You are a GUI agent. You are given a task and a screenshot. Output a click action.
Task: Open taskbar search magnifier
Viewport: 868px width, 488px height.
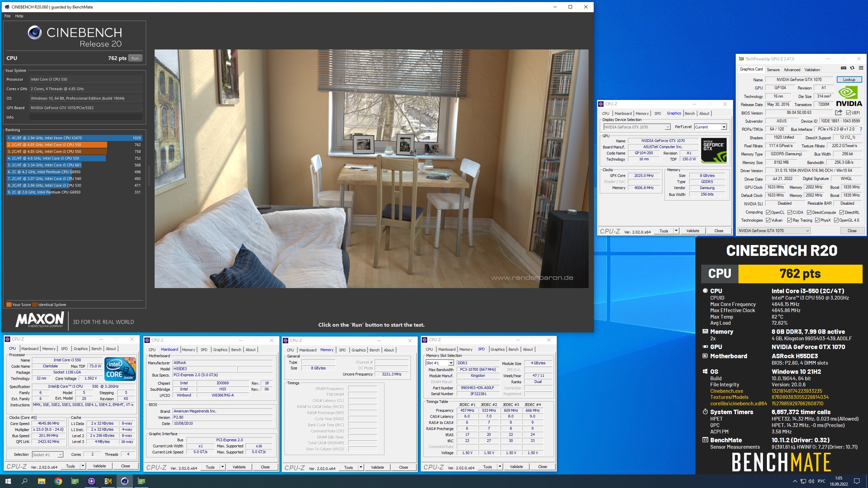pyautogui.click(x=24, y=481)
